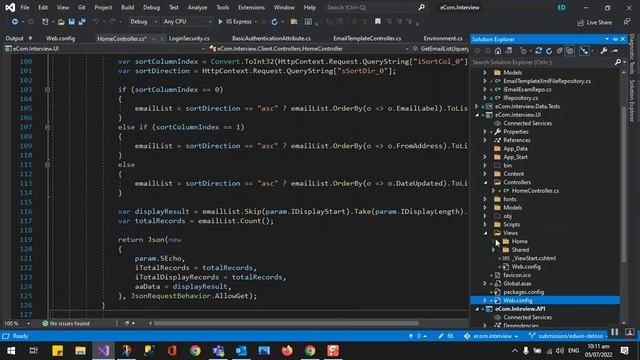Switch to the LoginSecurity.cs tab

pos(189,38)
